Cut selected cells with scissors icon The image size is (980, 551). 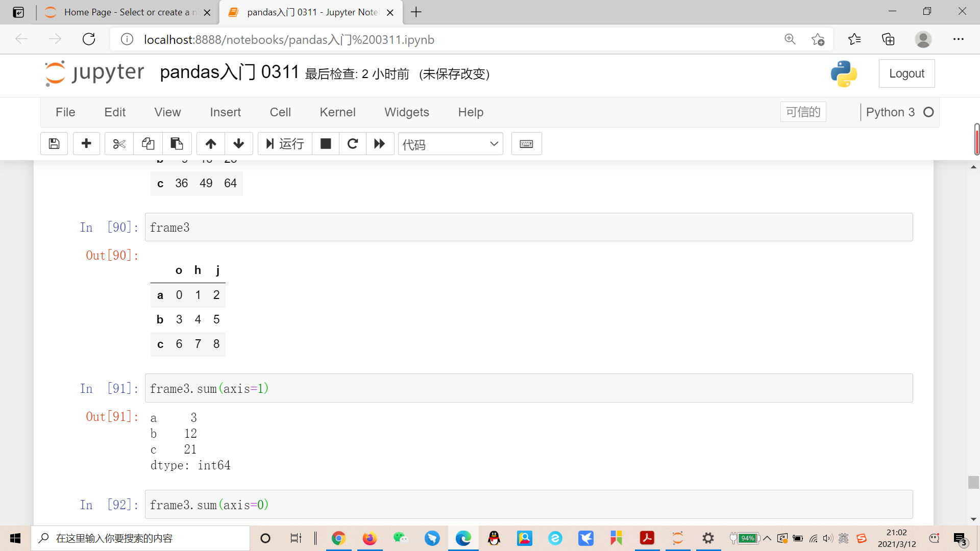tap(119, 144)
